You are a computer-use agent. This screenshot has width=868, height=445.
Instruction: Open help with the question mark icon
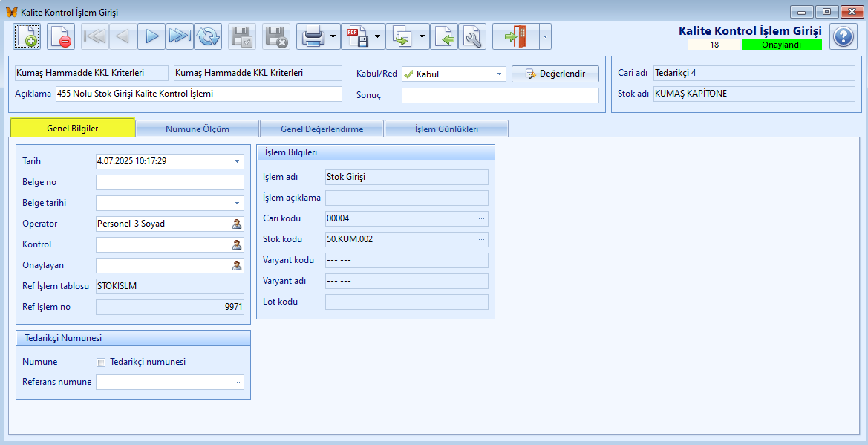[x=843, y=37]
